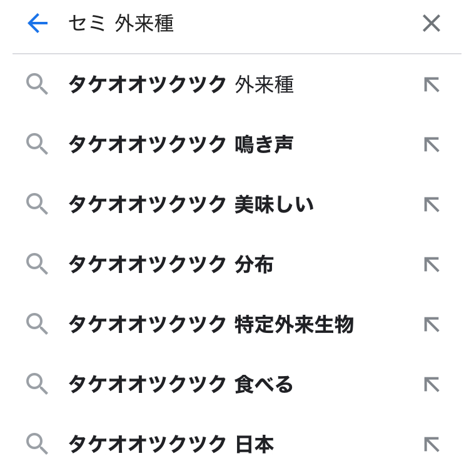Image resolution: width=469 pixels, height=476 pixels.
Task: Insert 外来種 suggestion using its arrow icon
Action: (x=431, y=84)
